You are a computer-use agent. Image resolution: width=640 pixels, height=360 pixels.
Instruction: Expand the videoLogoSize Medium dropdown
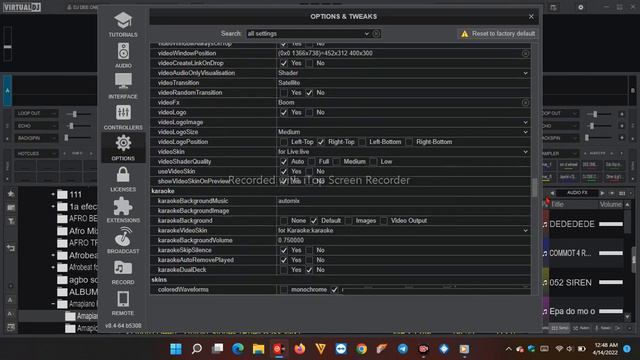point(525,132)
